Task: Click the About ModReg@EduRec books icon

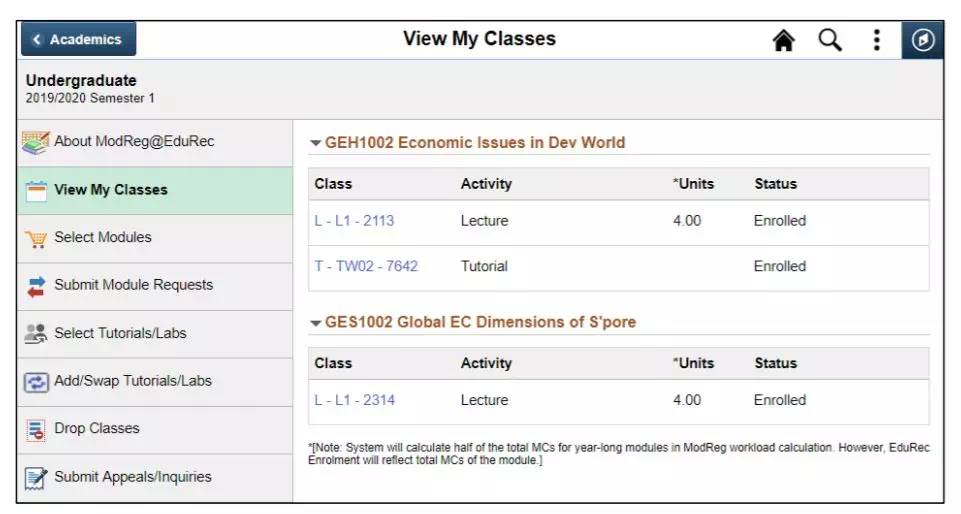Action: coord(36,142)
